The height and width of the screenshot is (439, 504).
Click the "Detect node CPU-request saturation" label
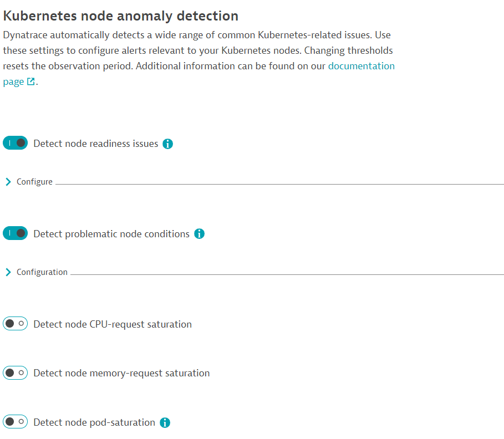(113, 324)
